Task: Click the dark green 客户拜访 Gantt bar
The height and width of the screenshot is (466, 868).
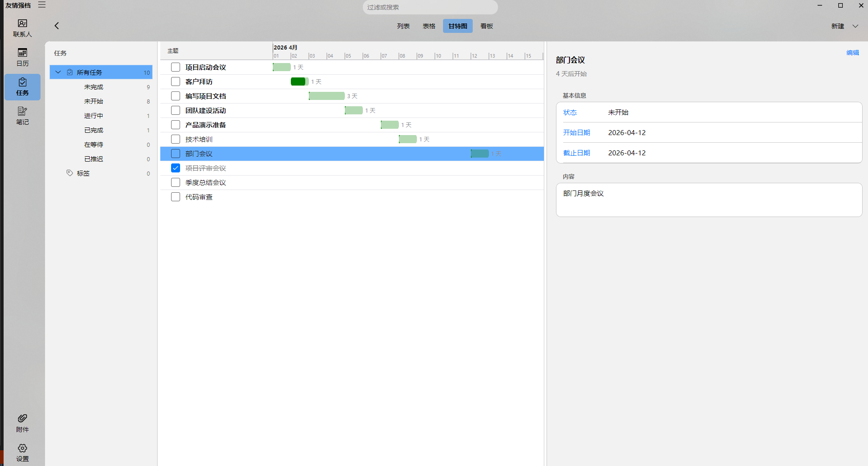Action: (x=298, y=81)
